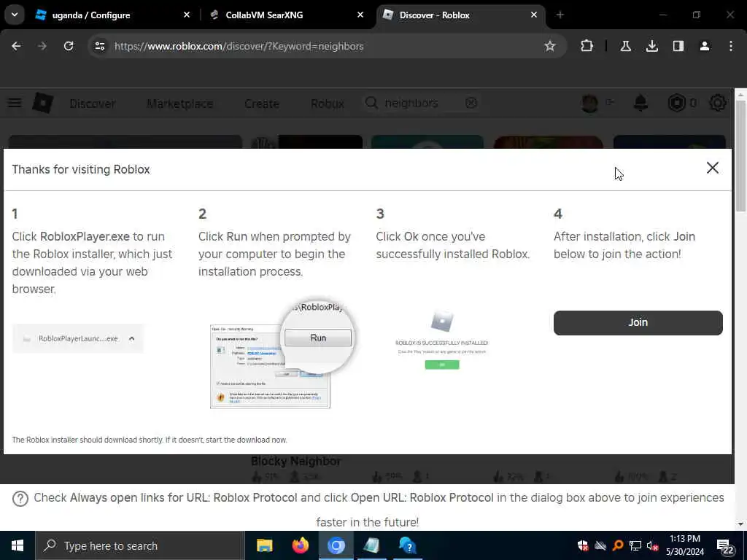Open a new browser tab
The width and height of the screenshot is (747, 560).
tap(560, 15)
